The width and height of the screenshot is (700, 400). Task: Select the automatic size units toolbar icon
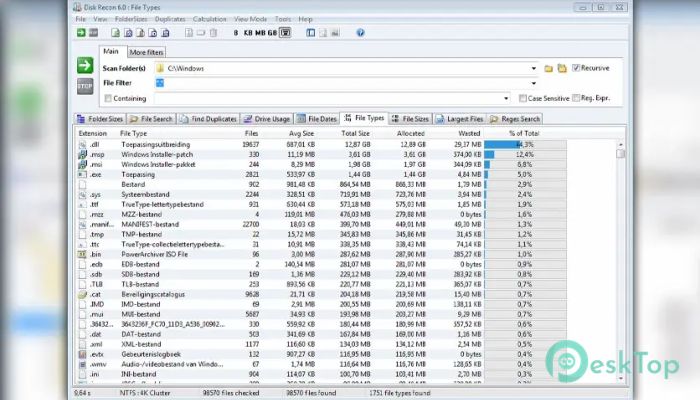point(285,33)
